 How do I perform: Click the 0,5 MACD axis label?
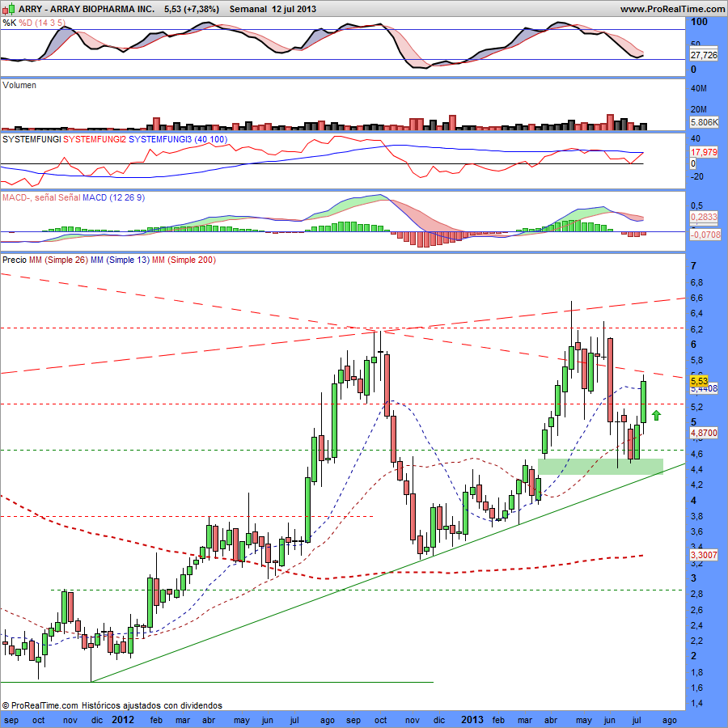coord(697,205)
